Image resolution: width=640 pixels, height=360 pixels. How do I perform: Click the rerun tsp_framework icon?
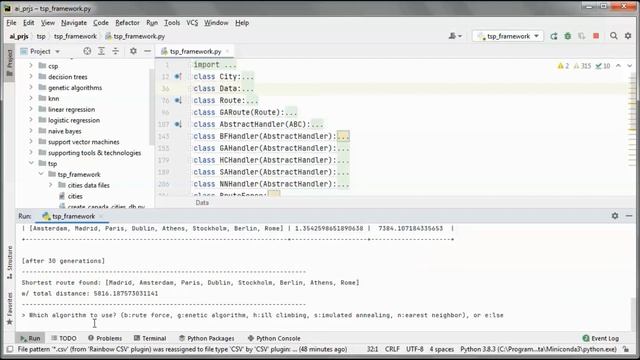554,36
